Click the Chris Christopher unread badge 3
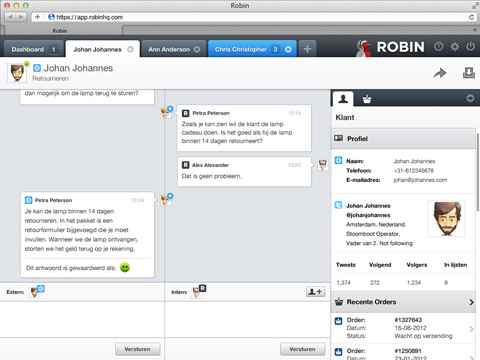This screenshot has width=480, height=360. tap(275, 49)
